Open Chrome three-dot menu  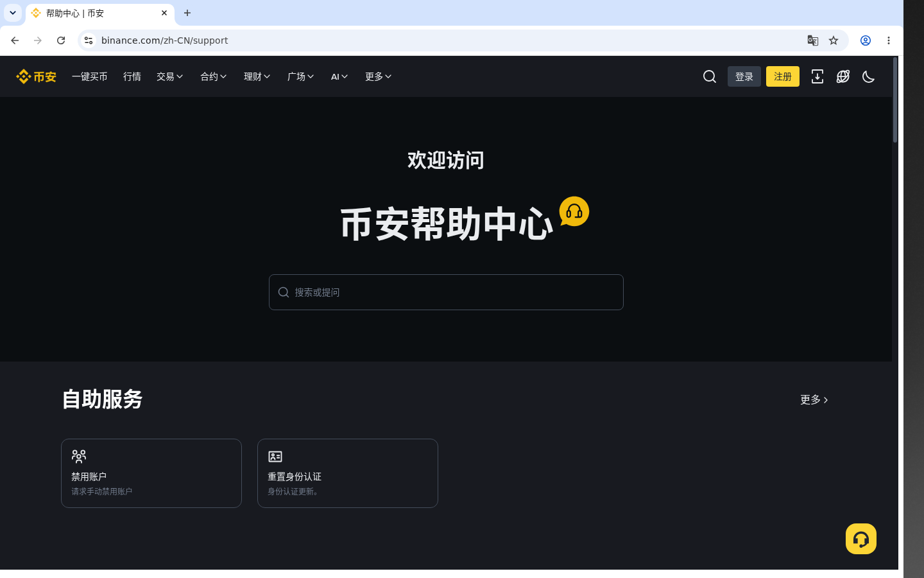click(x=889, y=40)
